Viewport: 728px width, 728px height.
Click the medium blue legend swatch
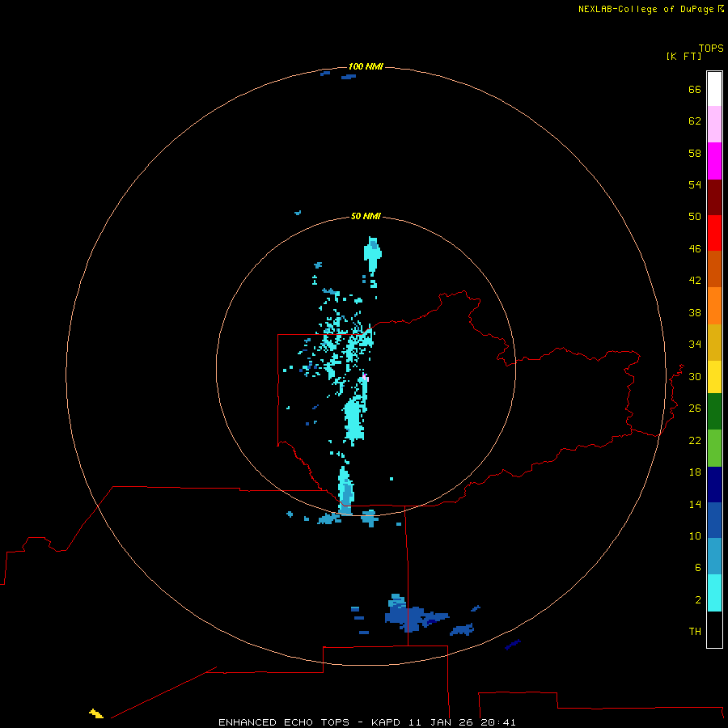click(714, 520)
